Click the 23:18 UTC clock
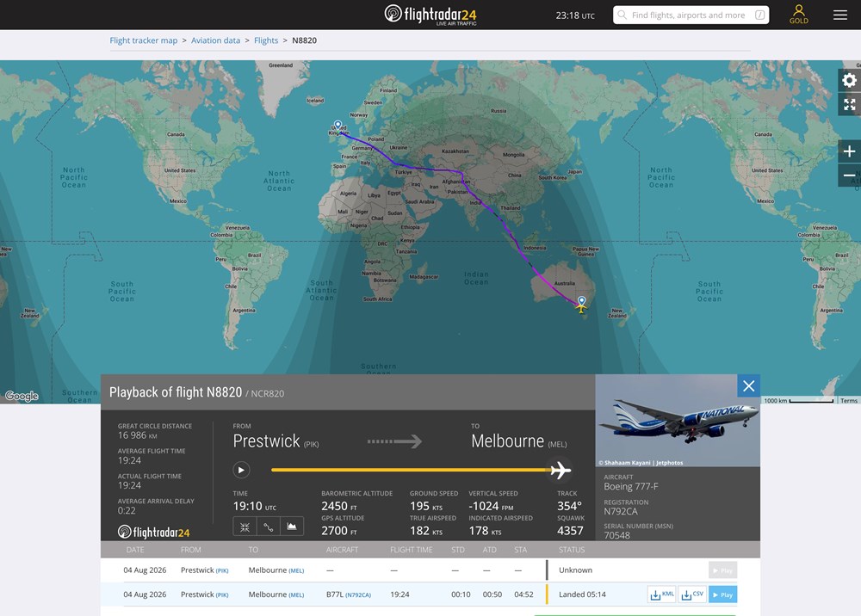The image size is (861, 616). 575,15
